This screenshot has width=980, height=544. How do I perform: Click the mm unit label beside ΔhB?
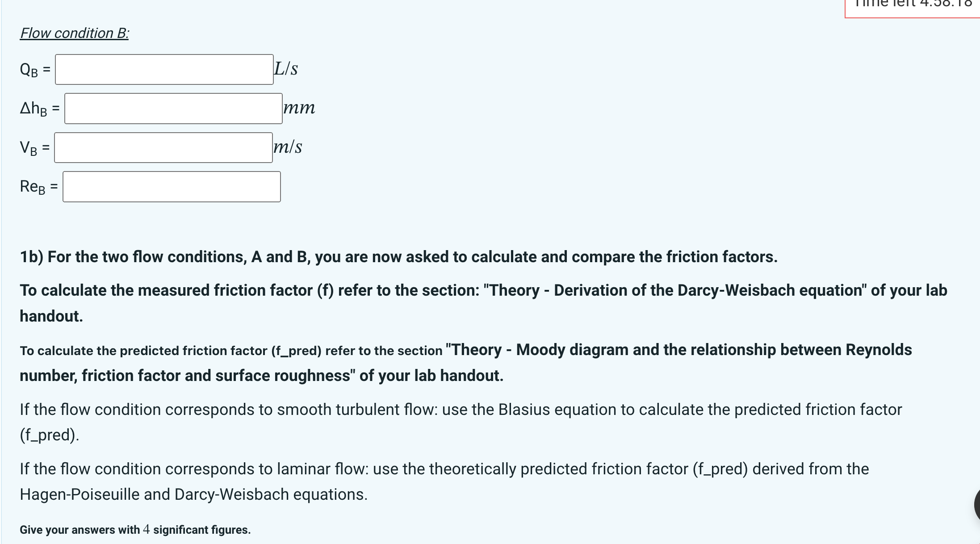(299, 107)
